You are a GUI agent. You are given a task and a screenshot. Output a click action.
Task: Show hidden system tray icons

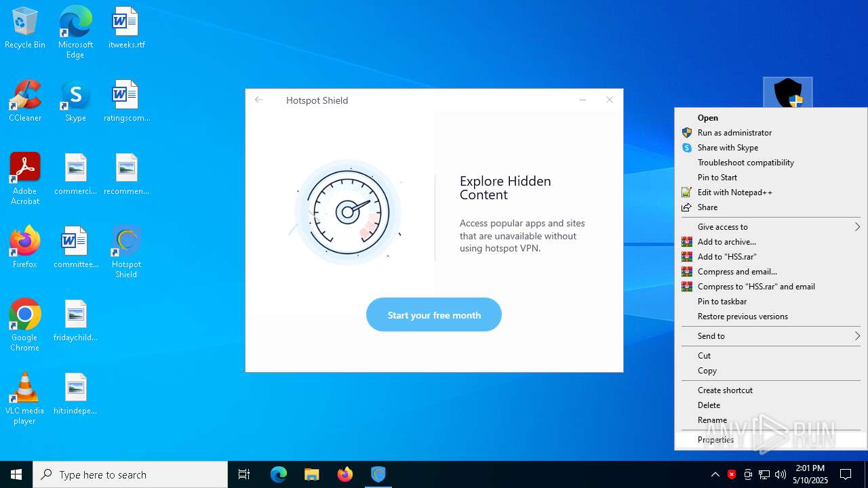(x=715, y=474)
